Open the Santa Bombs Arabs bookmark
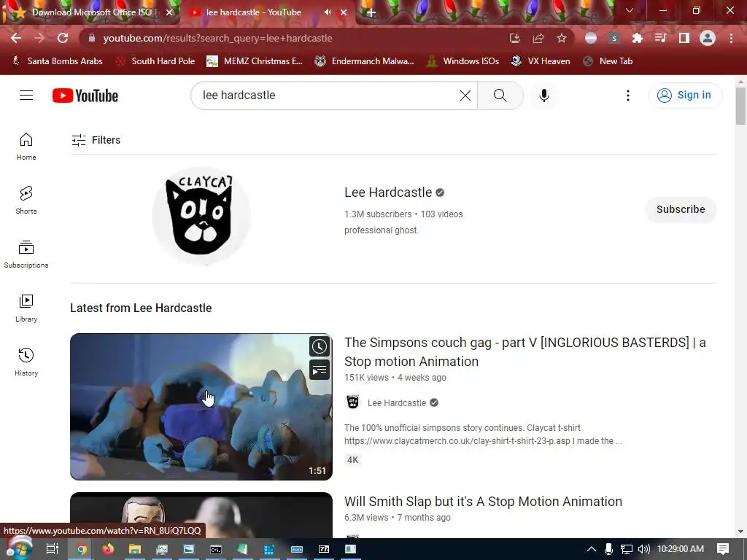 tap(57, 61)
